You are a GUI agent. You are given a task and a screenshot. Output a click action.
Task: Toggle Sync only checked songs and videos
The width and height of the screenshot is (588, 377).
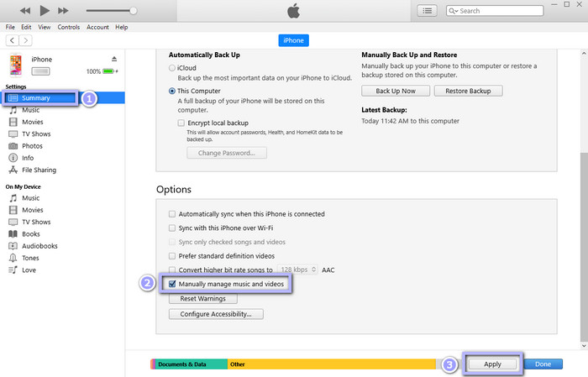pyautogui.click(x=172, y=242)
